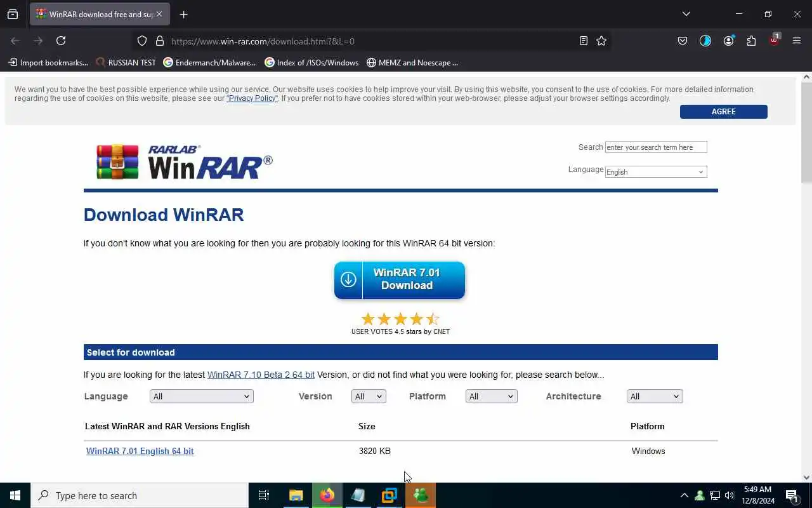Open a new browser tab with plus icon

point(183,14)
